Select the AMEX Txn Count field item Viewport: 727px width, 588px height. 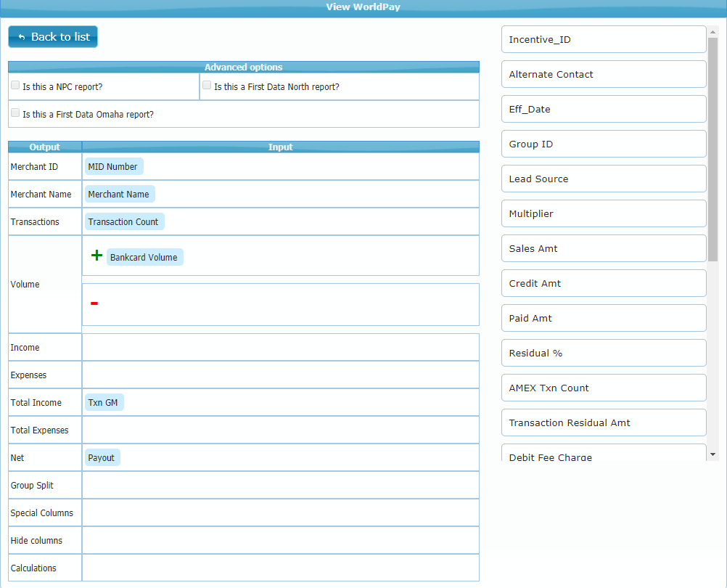(604, 388)
